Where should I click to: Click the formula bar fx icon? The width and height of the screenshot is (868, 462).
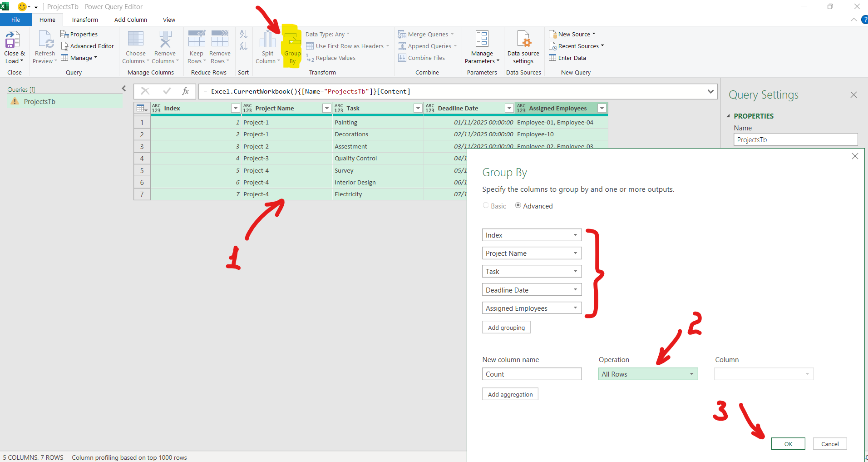185,91
